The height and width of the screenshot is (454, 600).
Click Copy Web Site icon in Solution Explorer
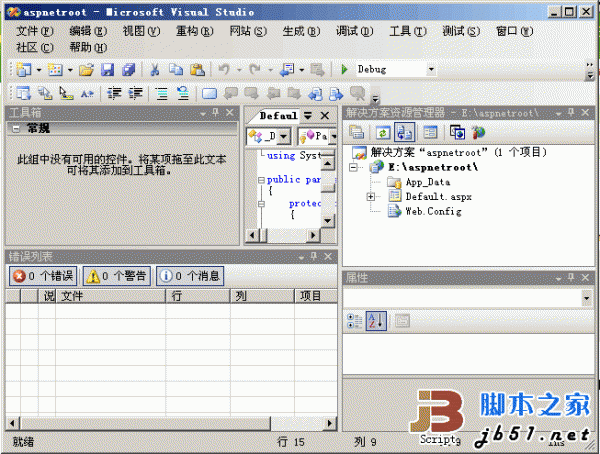[457, 132]
